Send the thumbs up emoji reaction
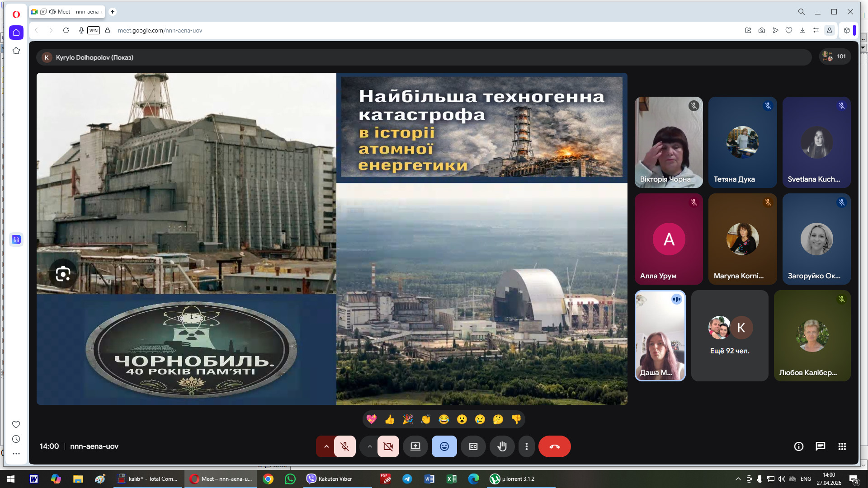Image resolution: width=868 pixels, height=488 pixels. [390, 419]
